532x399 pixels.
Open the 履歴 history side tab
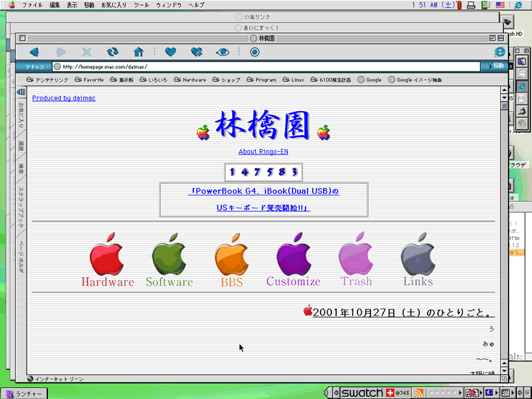coord(21,146)
